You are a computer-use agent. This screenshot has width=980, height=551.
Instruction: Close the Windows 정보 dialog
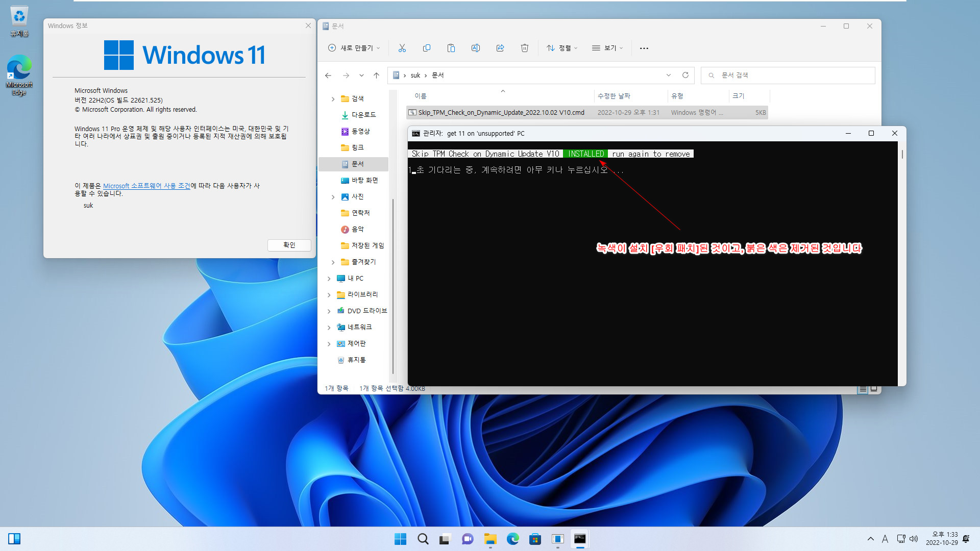click(x=308, y=26)
